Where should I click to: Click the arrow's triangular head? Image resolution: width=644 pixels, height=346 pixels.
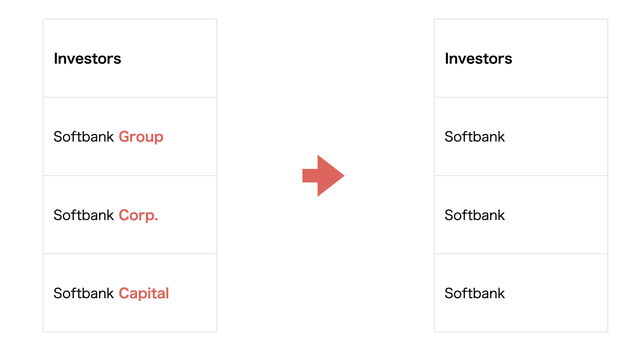point(329,176)
